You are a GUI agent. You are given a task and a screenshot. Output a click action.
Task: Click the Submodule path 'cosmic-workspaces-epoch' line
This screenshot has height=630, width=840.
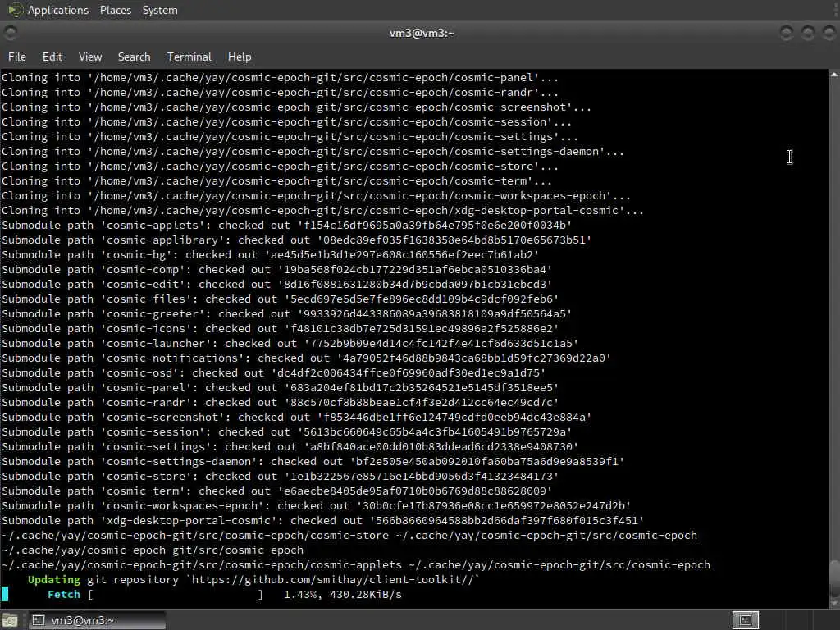(316, 505)
